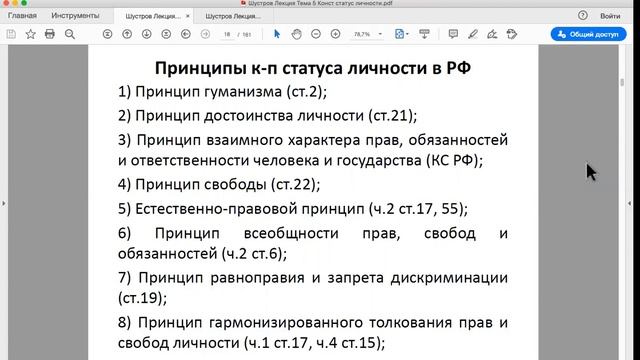Click the line Принцип равноправия и запрета дискриминации

(x=313, y=278)
